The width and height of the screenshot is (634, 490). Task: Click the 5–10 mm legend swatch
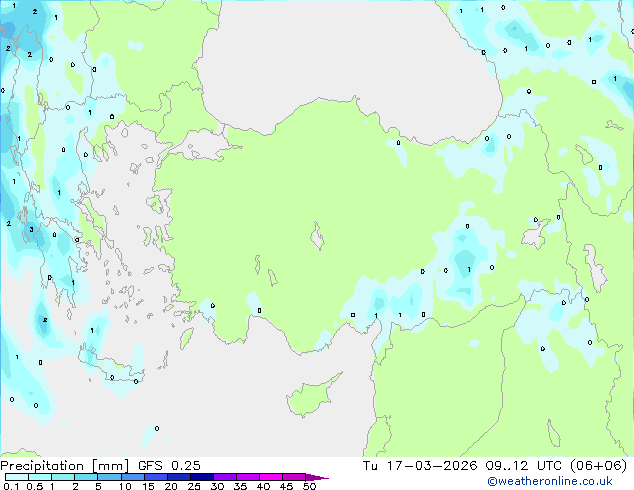(109, 477)
